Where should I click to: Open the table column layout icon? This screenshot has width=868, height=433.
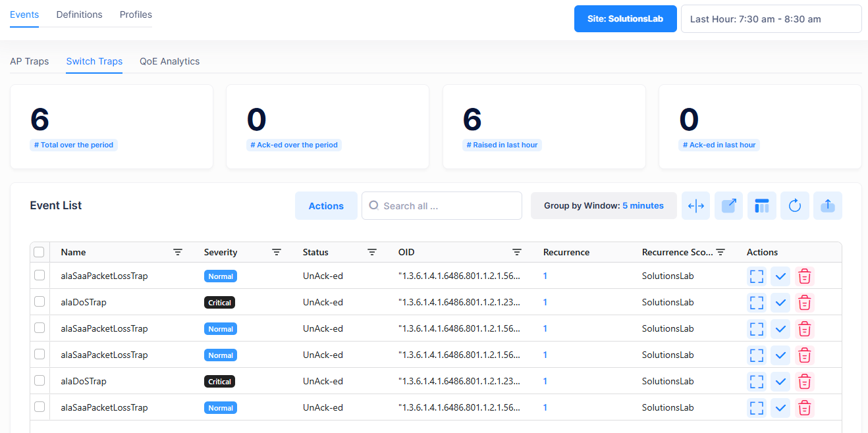point(762,206)
